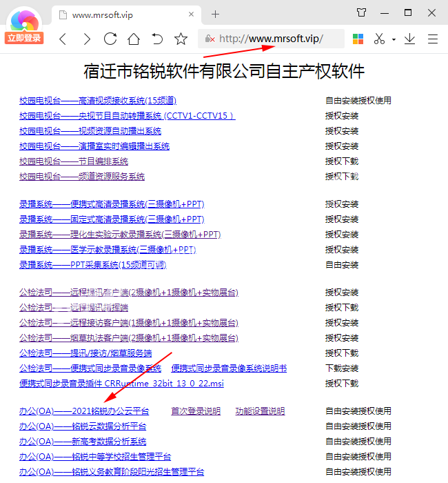Close the www.mrsoft.vip tab
The width and height of the screenshot is (448, 483).
click(191, 14)
